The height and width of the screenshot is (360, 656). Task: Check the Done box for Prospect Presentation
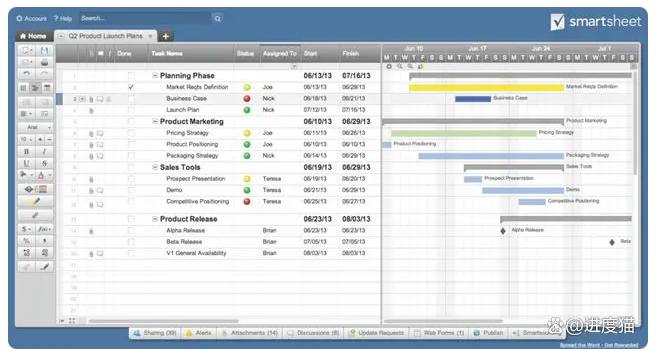[x=131, y=179]
